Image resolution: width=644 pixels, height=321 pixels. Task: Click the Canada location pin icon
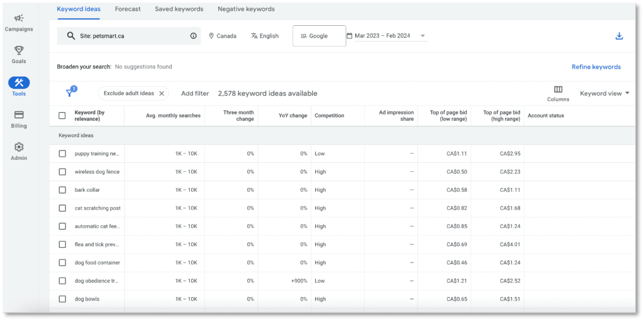(211, 36)
